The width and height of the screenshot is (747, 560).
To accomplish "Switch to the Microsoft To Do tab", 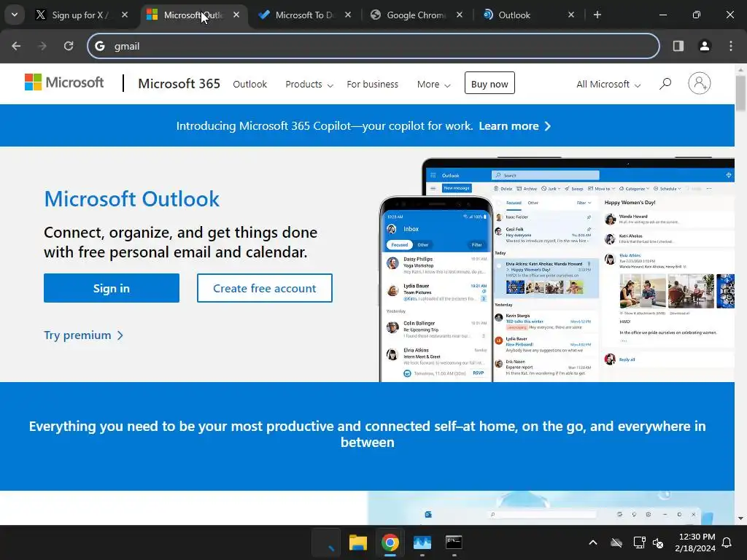I will tap(303, 15).
